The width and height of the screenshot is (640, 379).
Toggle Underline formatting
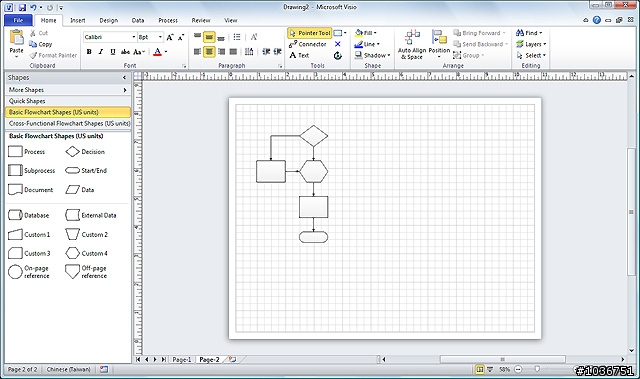click(x=113, y=52)
